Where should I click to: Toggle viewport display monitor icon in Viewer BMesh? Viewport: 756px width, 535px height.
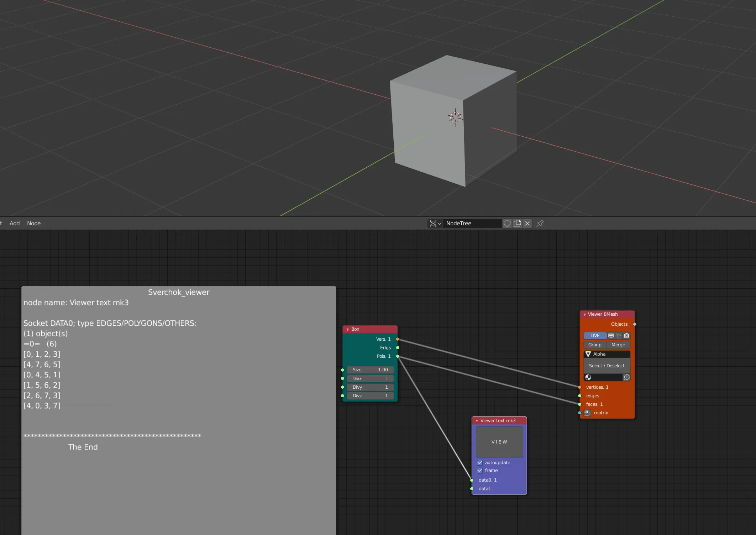coord(611,336)
